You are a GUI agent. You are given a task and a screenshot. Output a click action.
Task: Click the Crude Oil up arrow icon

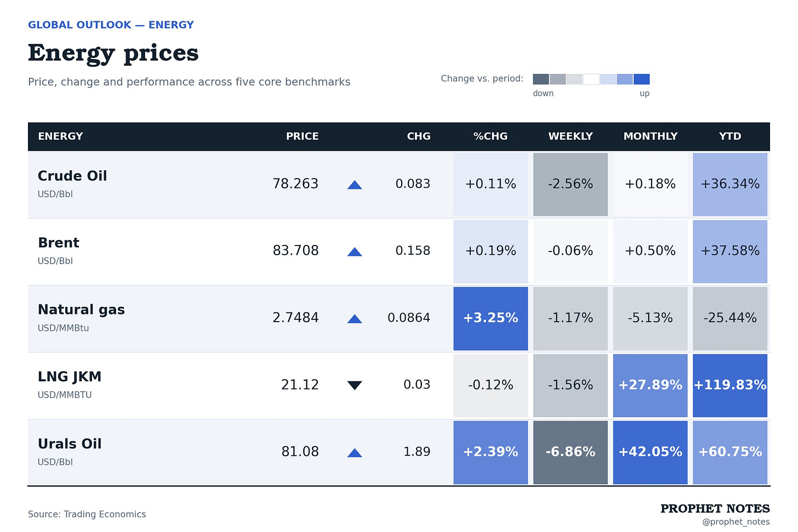355,185
